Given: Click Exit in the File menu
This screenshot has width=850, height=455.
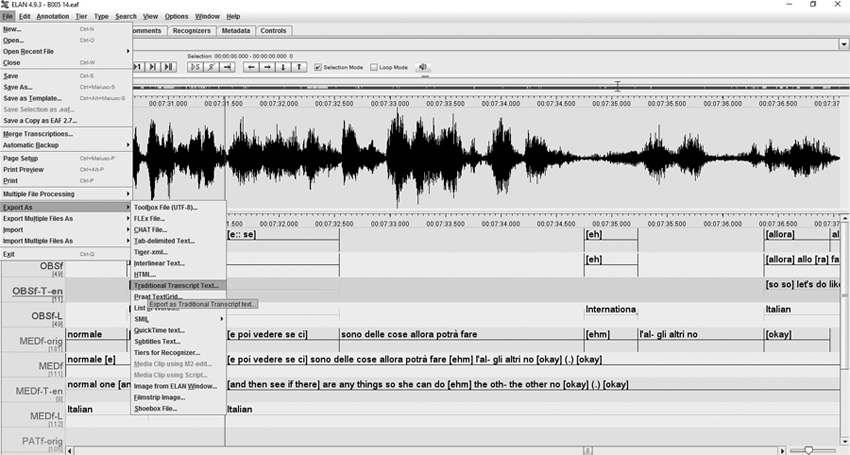Looking at the screenshot, I should 66,254.
